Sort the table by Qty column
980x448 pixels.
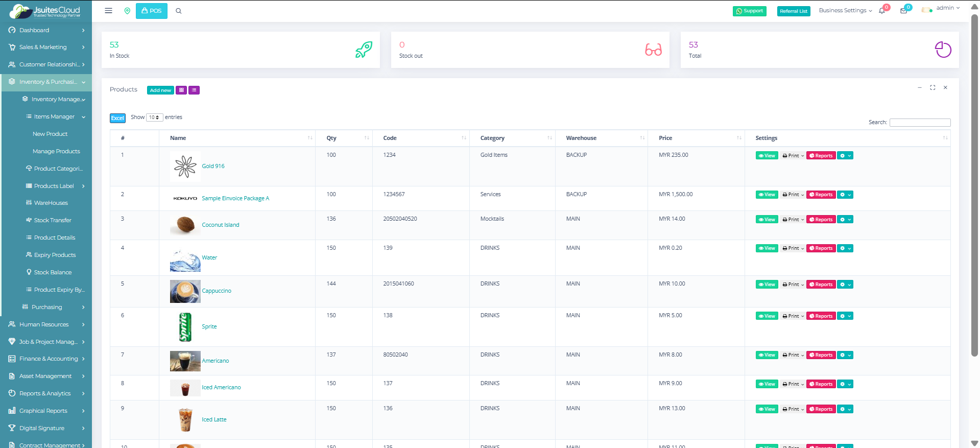coord(344,138)
